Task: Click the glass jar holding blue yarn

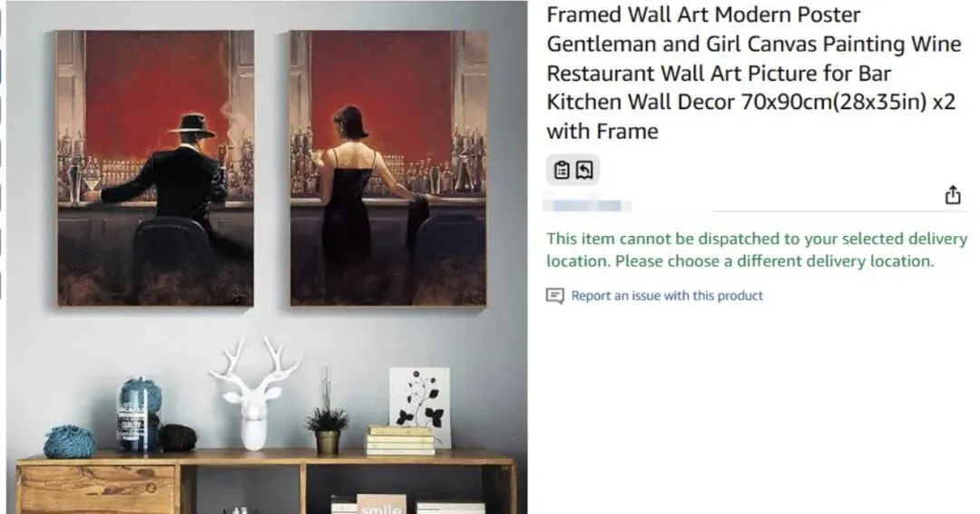Action: coord(140,415)
